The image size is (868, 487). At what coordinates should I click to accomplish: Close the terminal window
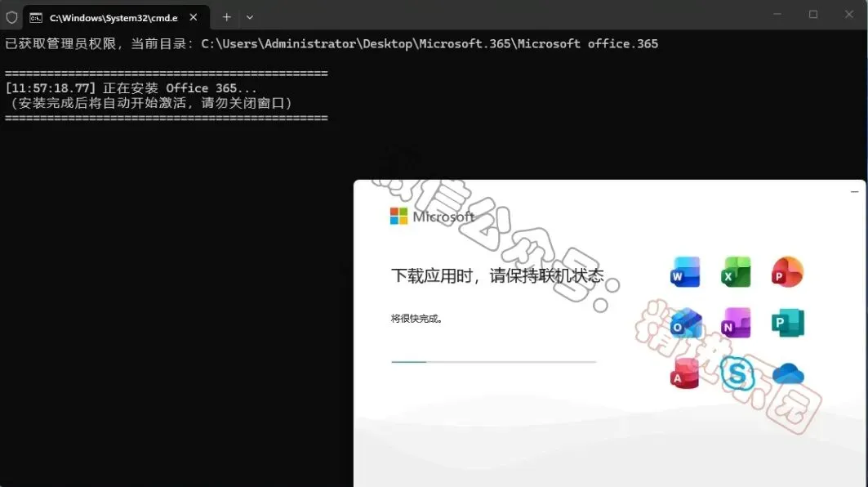point(848,15)
